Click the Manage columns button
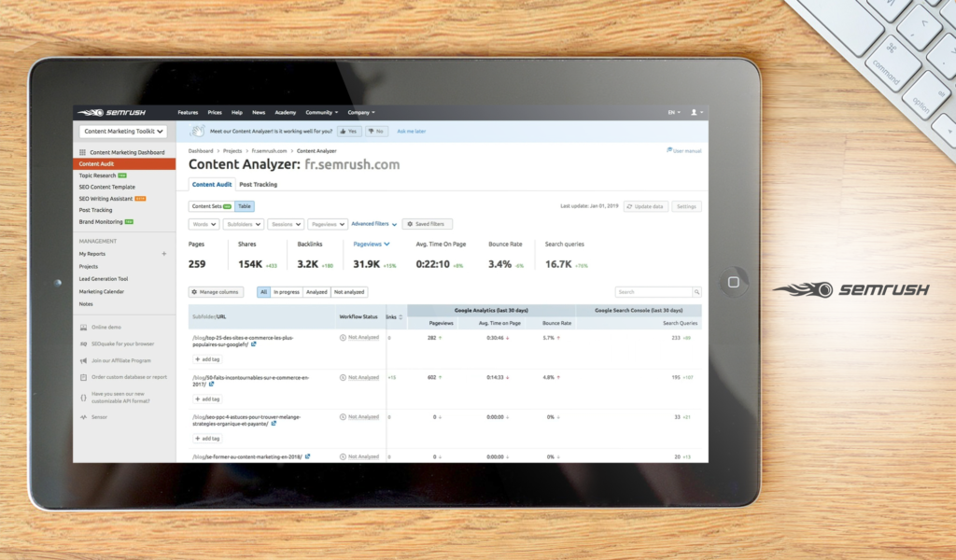956x560 pixels. click(x=217, y=292)
